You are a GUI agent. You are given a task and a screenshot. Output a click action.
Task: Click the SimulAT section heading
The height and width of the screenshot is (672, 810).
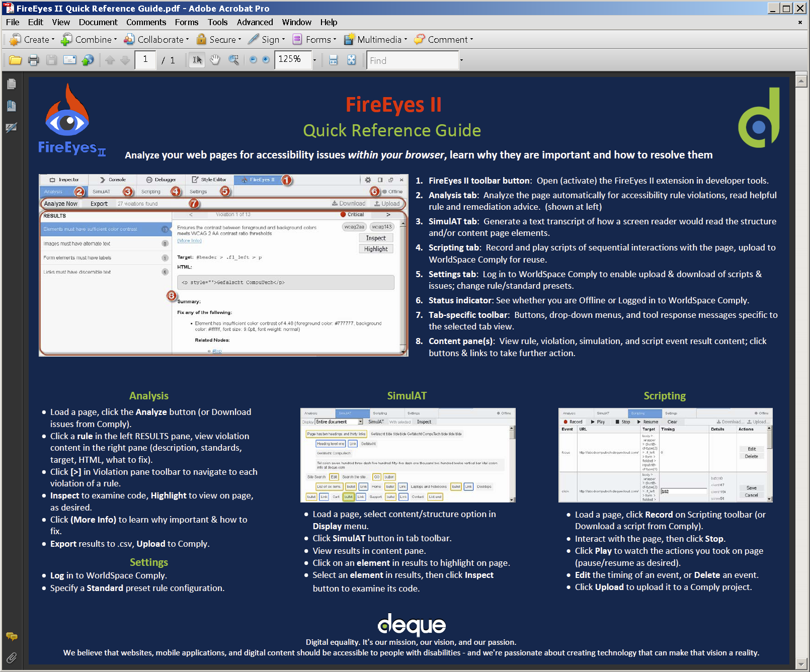407,396
